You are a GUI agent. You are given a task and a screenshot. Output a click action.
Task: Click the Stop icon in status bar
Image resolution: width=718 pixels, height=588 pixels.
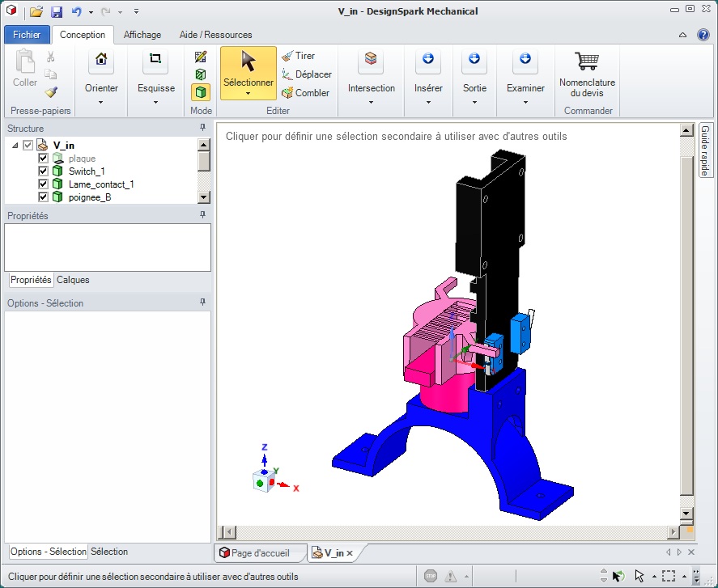[431, 576]
